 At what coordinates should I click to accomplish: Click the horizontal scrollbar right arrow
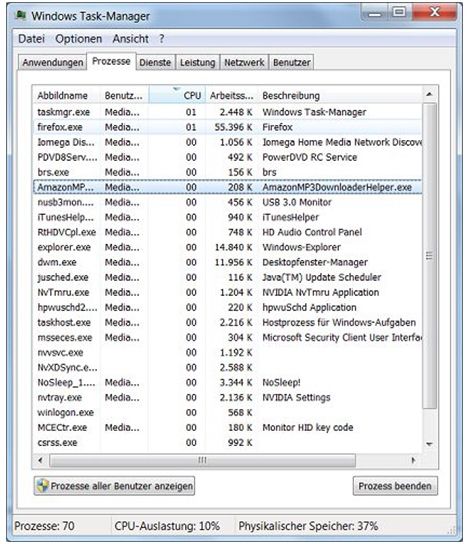413,460
